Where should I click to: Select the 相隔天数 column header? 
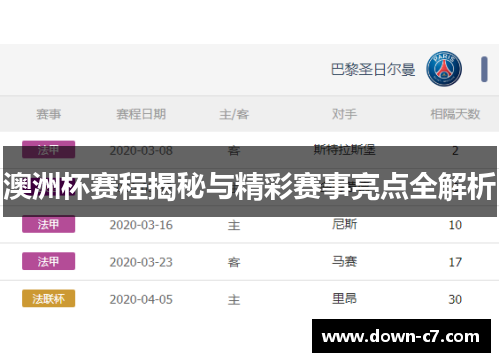pos(455,114)
